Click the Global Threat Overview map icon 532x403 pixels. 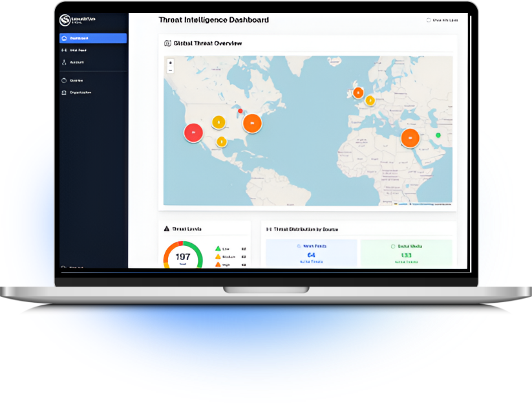(x=168, y=44)
